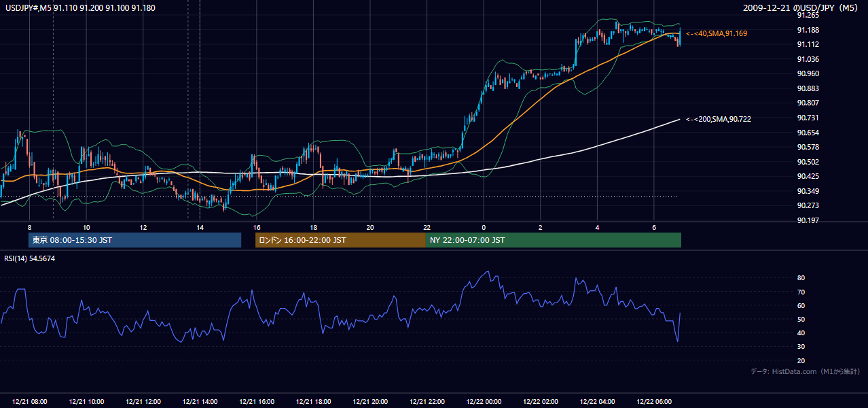Click the 90.731 price axis label
The width and height of the screenshot is (868, 408).
808,118
